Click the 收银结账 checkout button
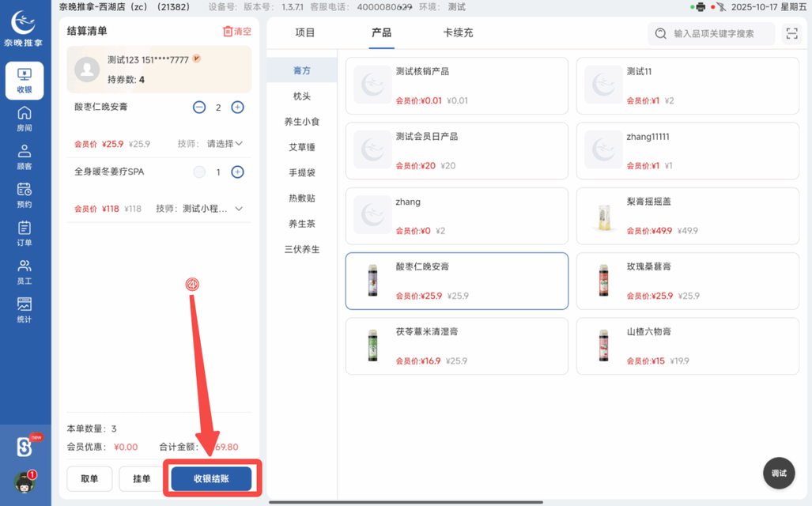The height and width of the screenshot is (506, 812). [x=211, y=478]
